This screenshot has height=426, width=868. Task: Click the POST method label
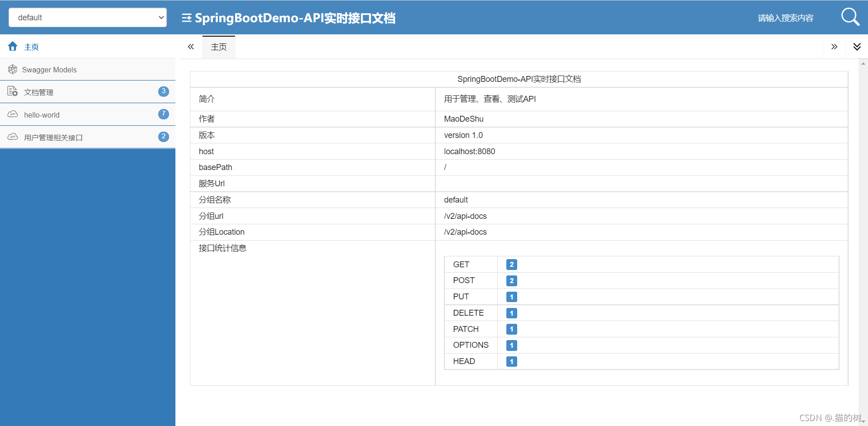pos(464,280)
